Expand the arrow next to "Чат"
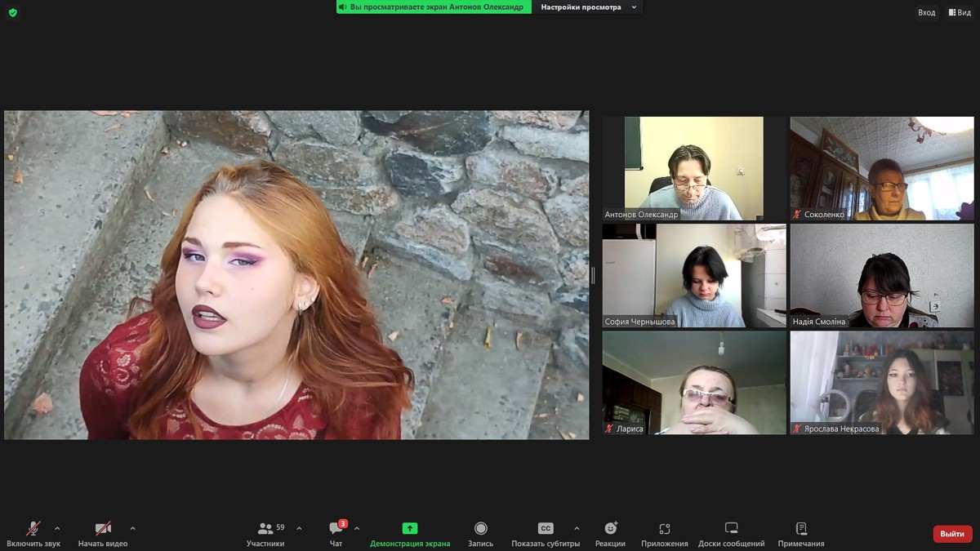Image resolution: width=980 pixels, height=551 pixels. click(x=357, y=529)
